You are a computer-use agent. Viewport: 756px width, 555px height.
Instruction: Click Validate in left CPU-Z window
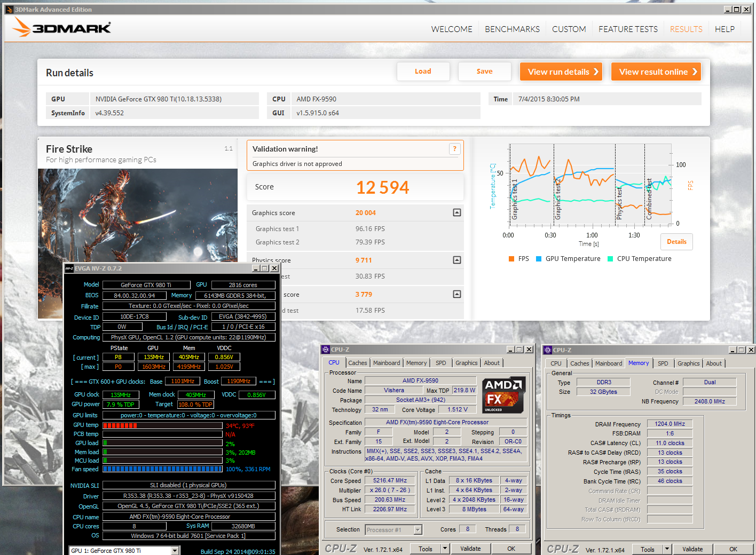[x=470, y=549]
